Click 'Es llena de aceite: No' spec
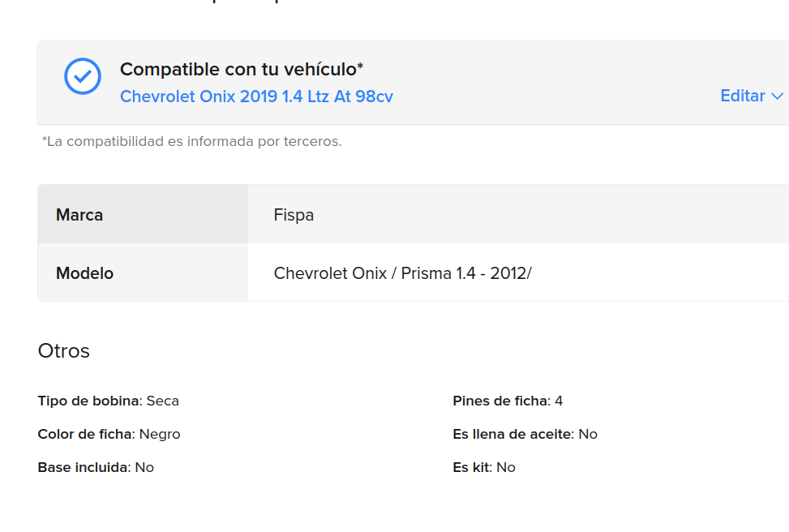Screen dimensions: 789x532 525,434
